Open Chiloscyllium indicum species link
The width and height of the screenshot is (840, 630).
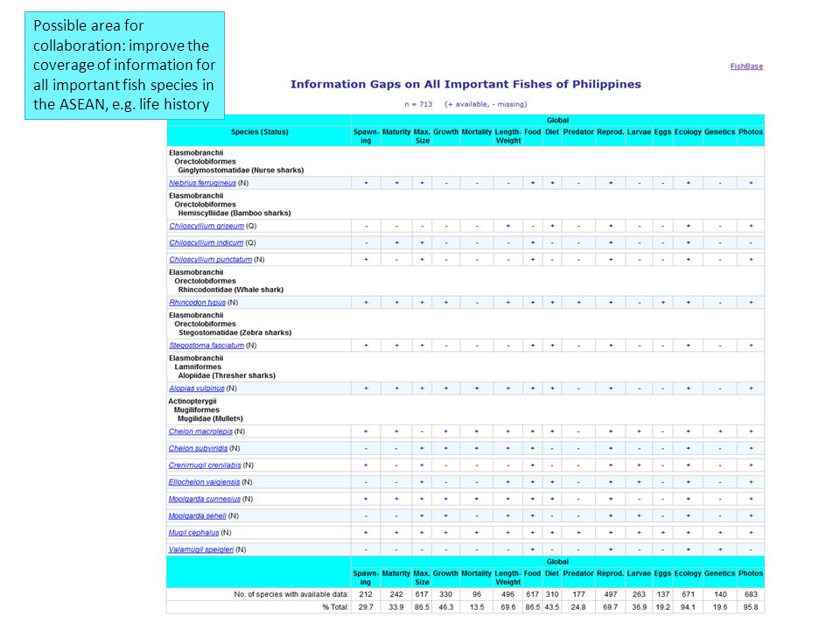click(206, 242)
